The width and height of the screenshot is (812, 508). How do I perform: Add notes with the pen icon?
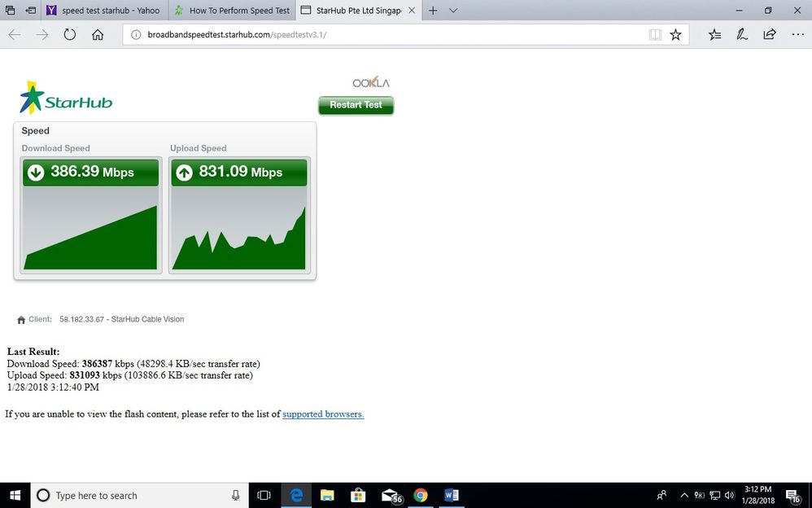point(742,35)
